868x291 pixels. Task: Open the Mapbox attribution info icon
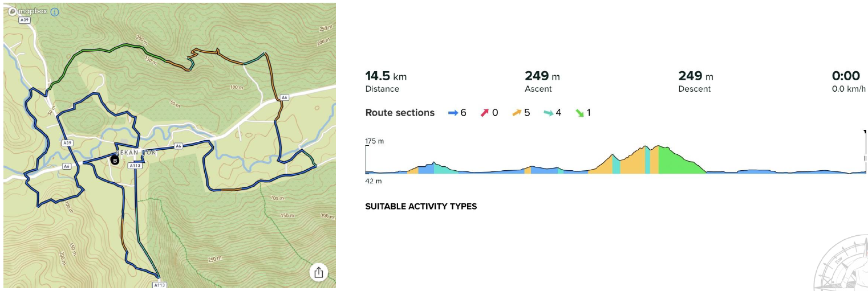pyautogui.click(x=55, y=11)
